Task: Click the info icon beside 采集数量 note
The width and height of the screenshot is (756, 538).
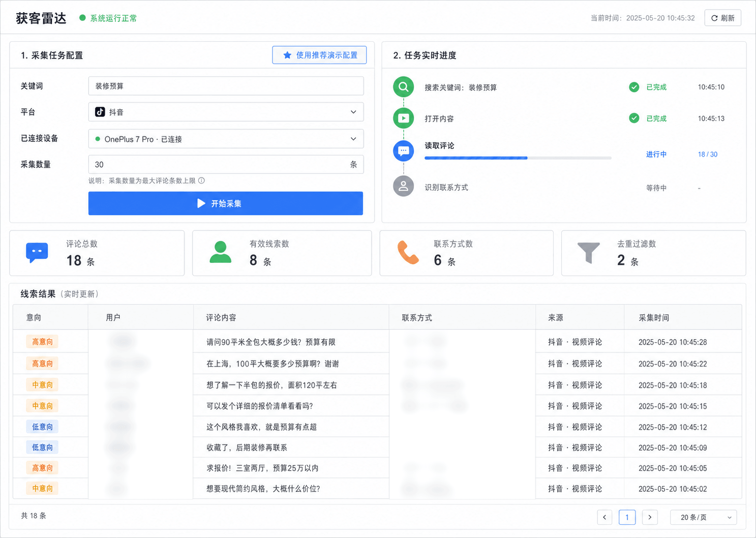Action: 201,181
